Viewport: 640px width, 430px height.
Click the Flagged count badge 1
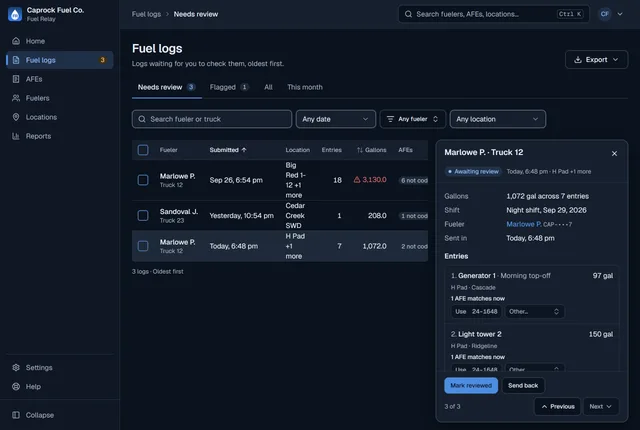(x=244, y=87)
